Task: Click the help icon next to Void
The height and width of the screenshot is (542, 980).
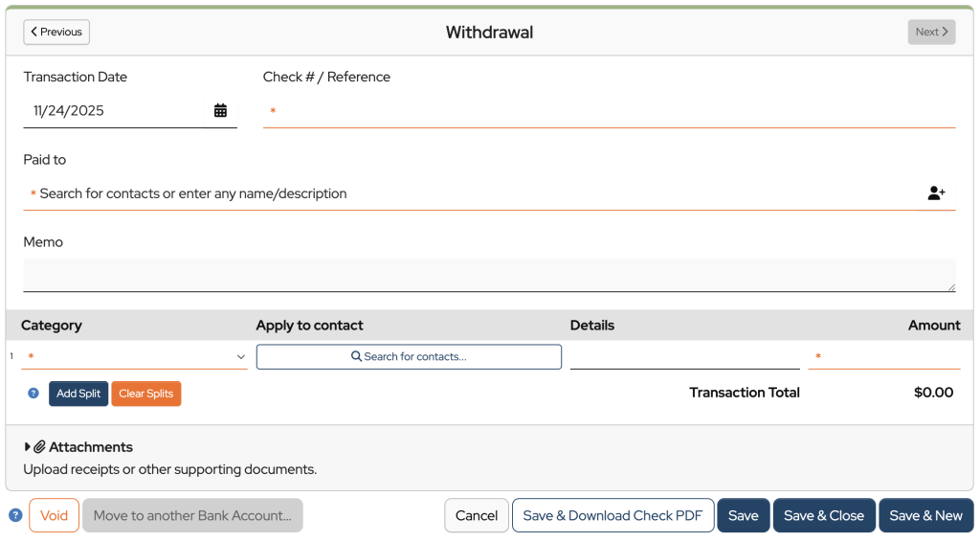Action: coord(15,515)
